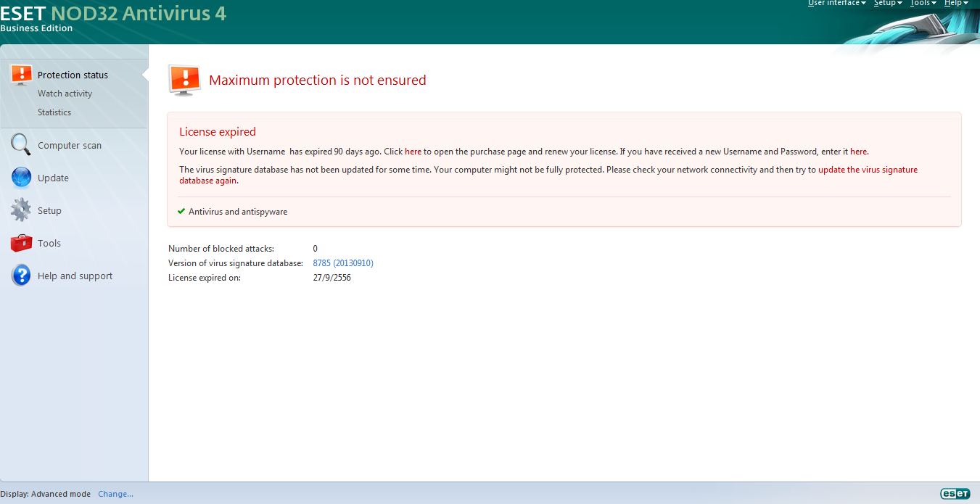Expand the top-right Tools dropdown menu
Image resolution: width=980 pixels, height=504 pixels.
click(x=923, y=4)
